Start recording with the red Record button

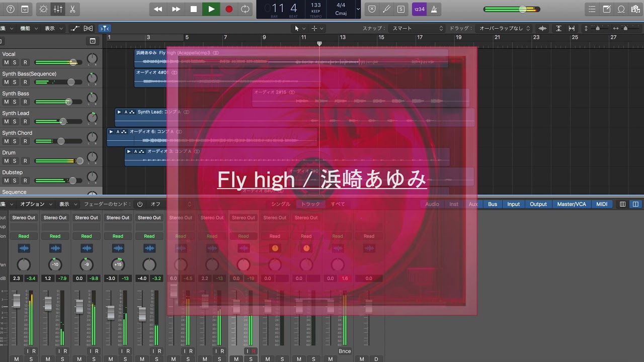(x=229, y=9)
